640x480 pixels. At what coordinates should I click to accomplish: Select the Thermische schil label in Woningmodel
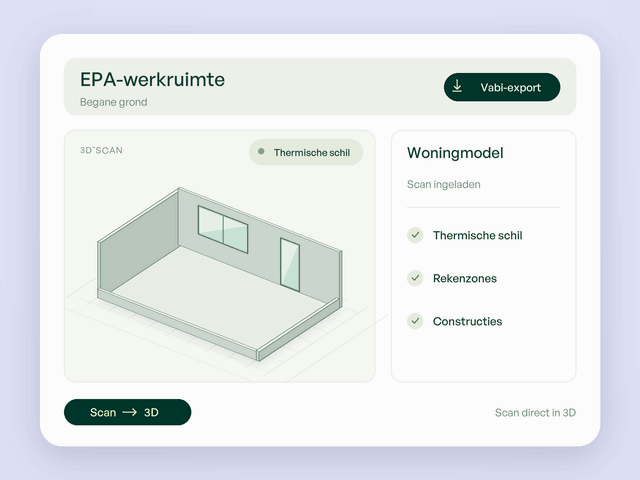[x=478, y=236]
